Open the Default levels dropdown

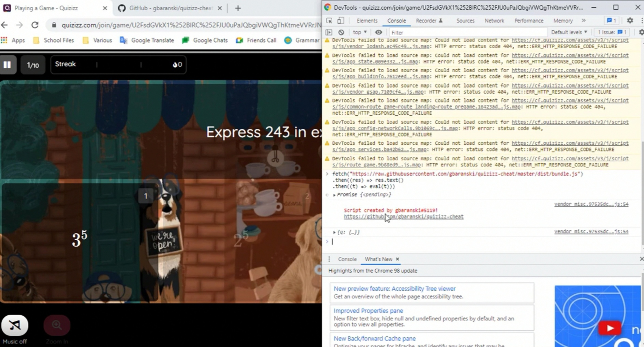(569, 32)
